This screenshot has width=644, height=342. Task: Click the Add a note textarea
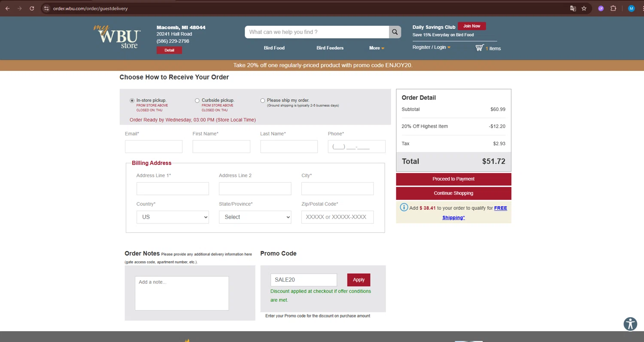182,293
